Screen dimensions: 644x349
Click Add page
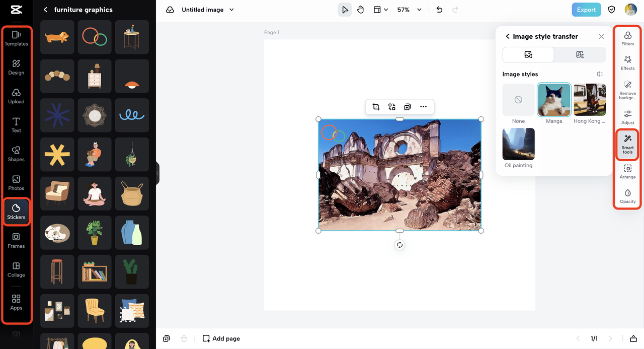(221, 338)
